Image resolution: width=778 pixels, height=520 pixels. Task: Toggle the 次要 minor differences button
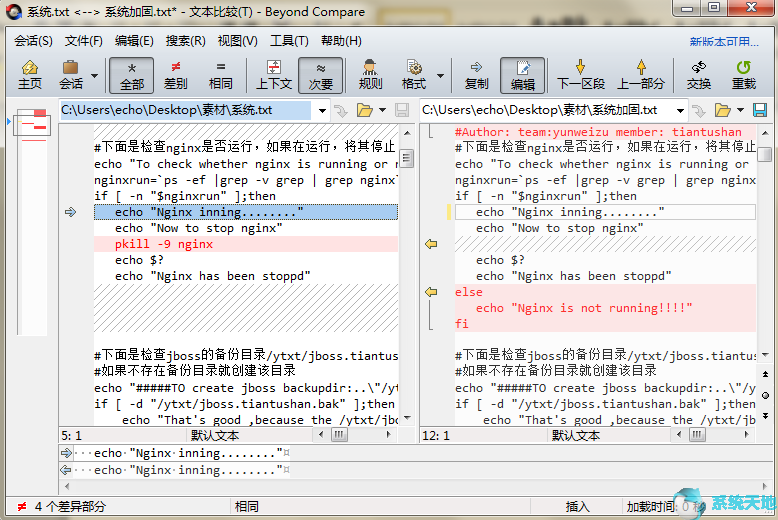321,75
